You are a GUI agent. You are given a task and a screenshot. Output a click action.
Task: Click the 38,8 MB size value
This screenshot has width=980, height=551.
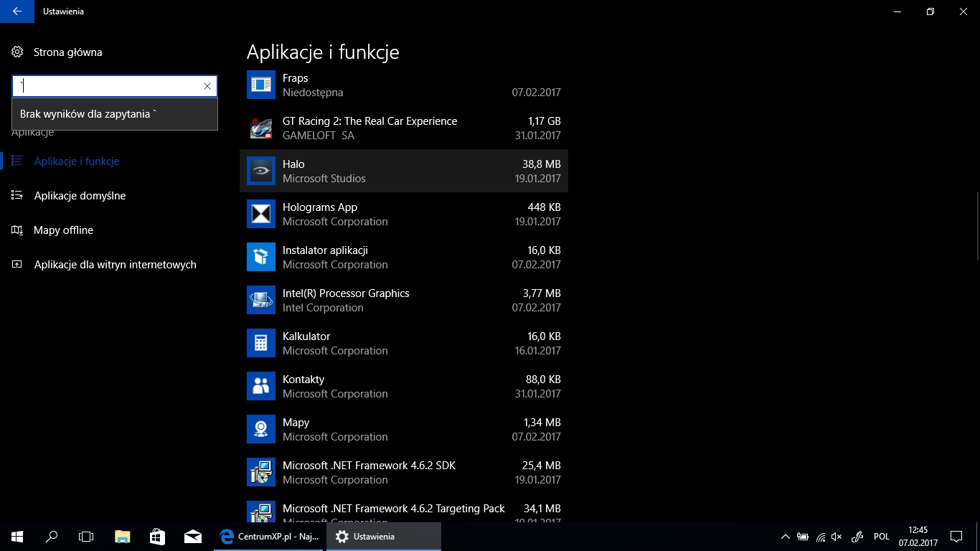pyautogui.click(x=542, y=164)
